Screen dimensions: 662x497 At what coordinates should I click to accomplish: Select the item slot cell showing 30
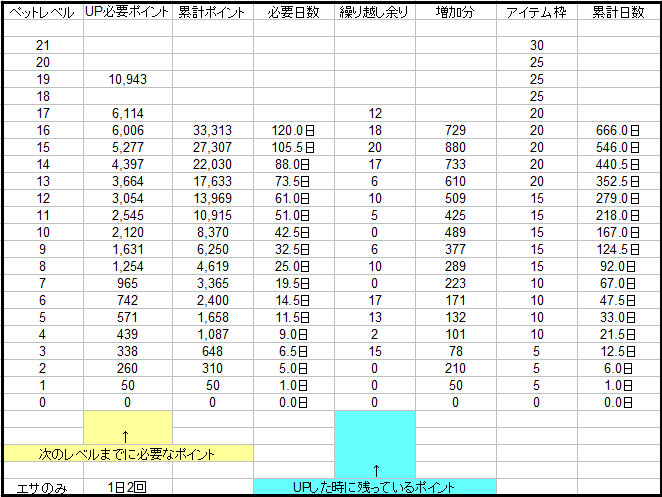(x=537, y=46)
